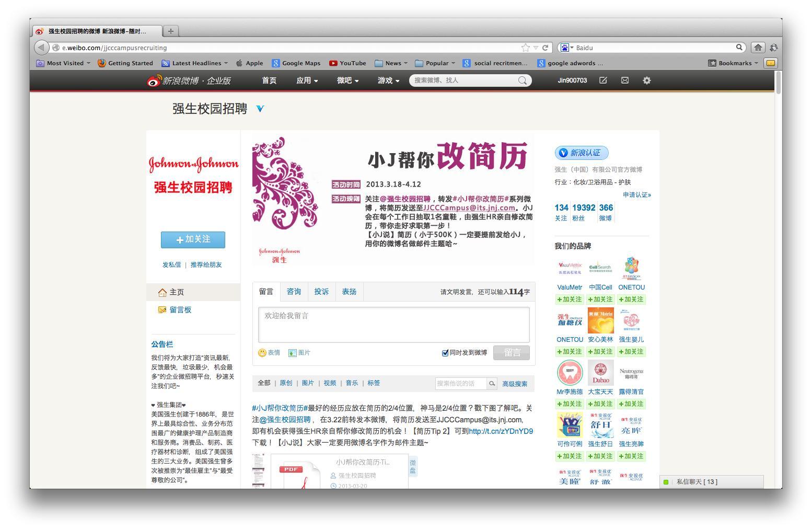Expand the 应用 dropdown menu
812x530 pixels.
click(x=307, y=80)
